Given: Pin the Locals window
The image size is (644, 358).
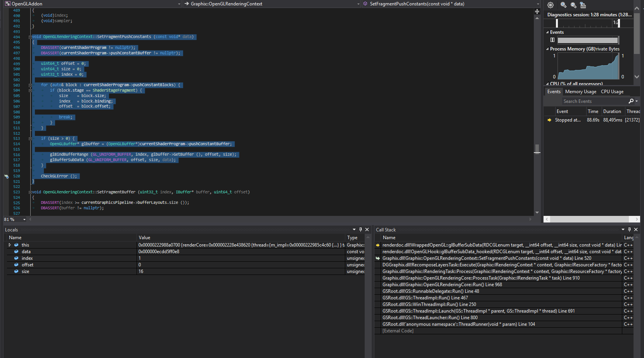Looking at the screenshot, I should point(360,229).
